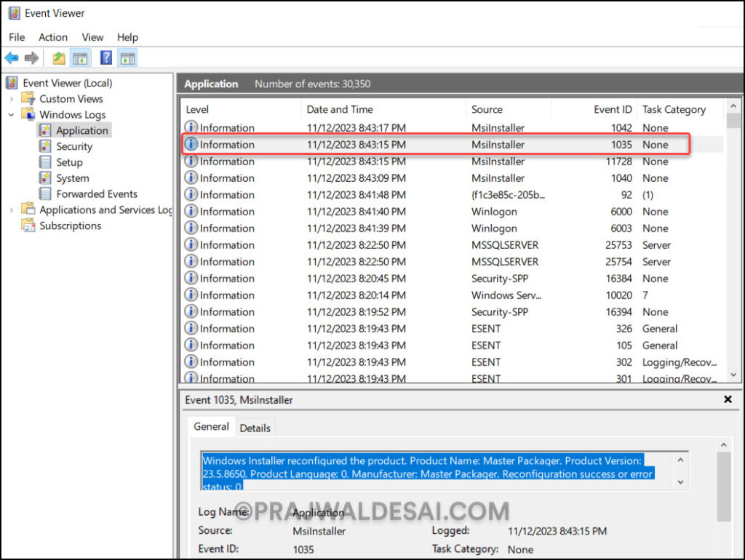Open the File menu

pos(17,37)
